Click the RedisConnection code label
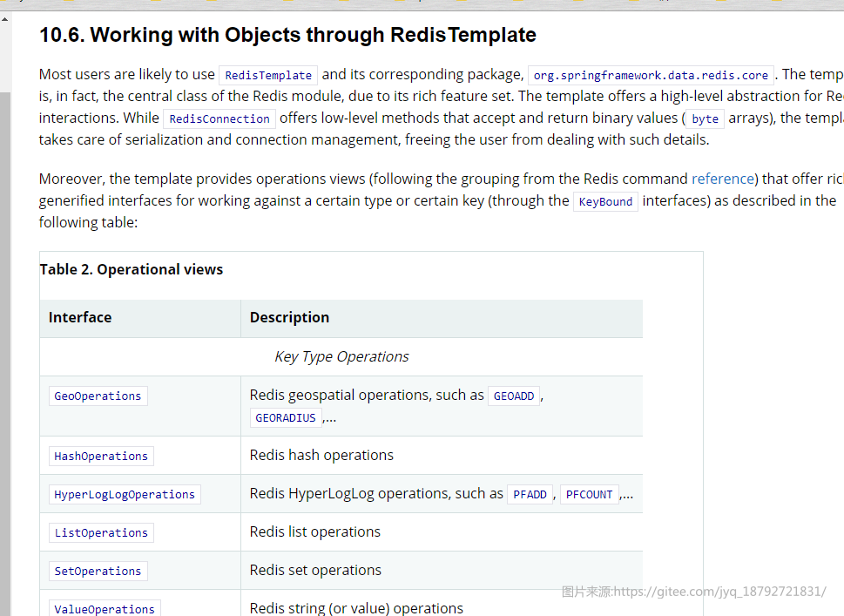 coord(219,118)
